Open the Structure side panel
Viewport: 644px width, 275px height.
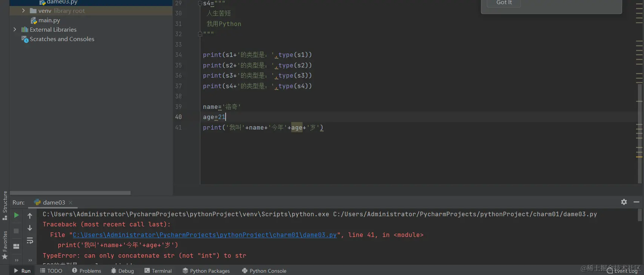pos(5,206)
